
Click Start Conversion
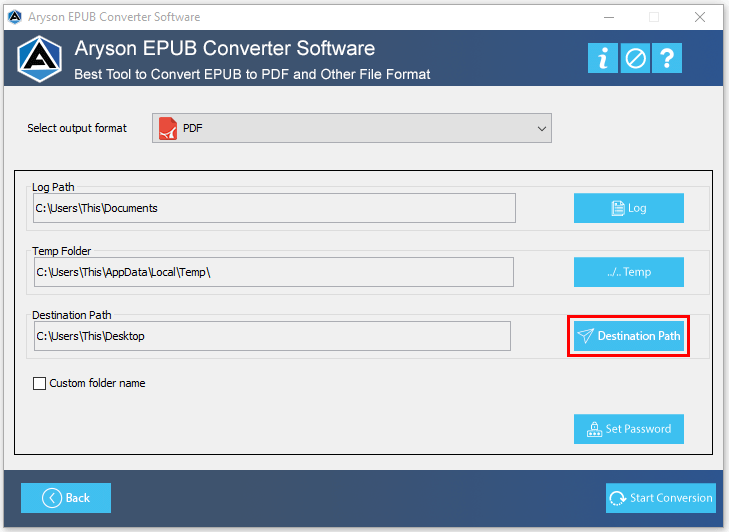coord(661,498)
